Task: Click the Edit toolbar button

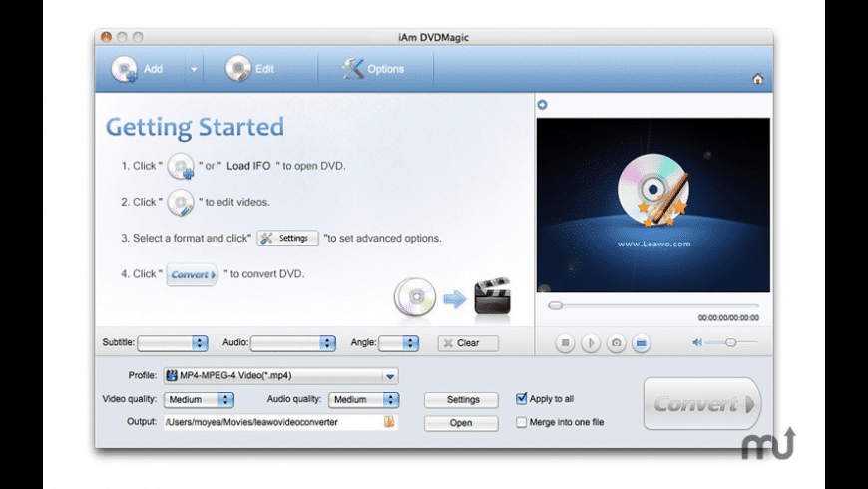Action: (x=249, y=69)
